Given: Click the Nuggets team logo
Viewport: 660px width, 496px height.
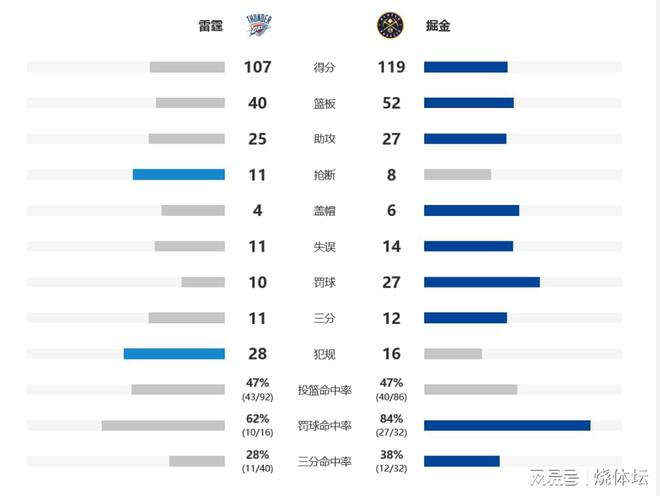Looking at the screenshot, I should point(390,26).
